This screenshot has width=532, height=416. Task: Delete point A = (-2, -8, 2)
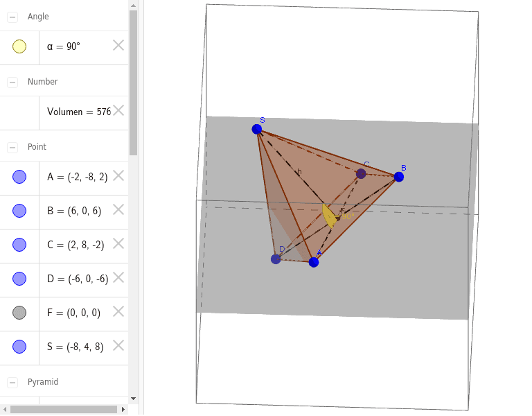point(118,175)
